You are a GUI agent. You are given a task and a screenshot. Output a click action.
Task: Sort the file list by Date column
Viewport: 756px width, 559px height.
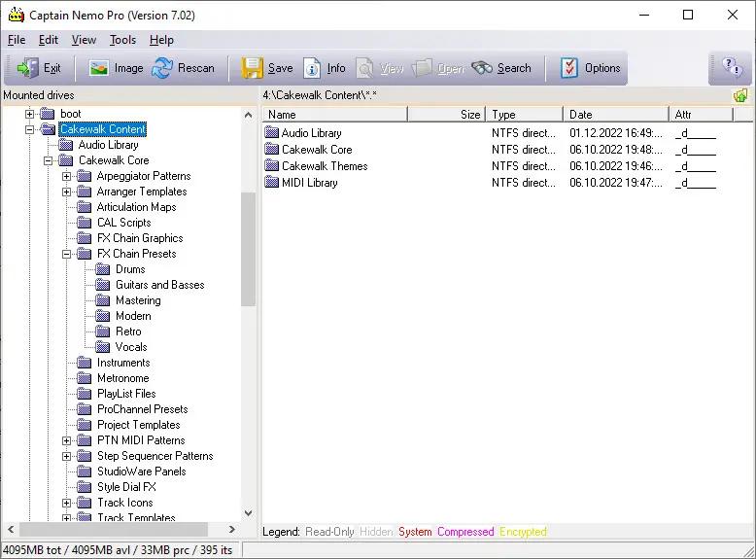[x=615, y=115]
